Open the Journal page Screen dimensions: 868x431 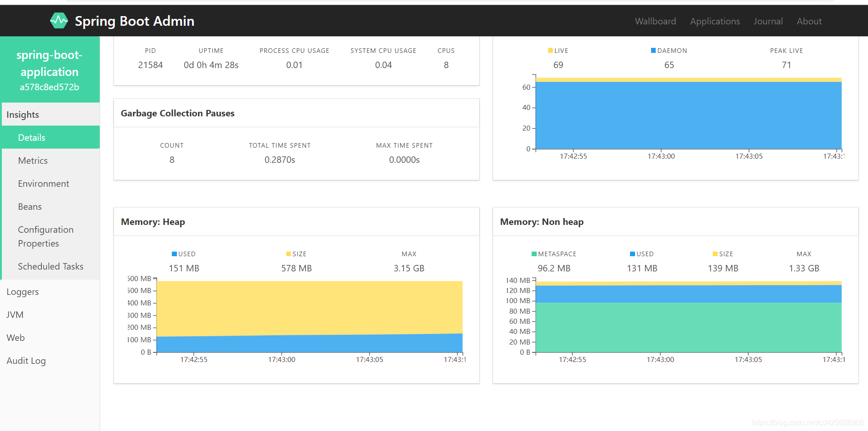[x=768, y=21]
